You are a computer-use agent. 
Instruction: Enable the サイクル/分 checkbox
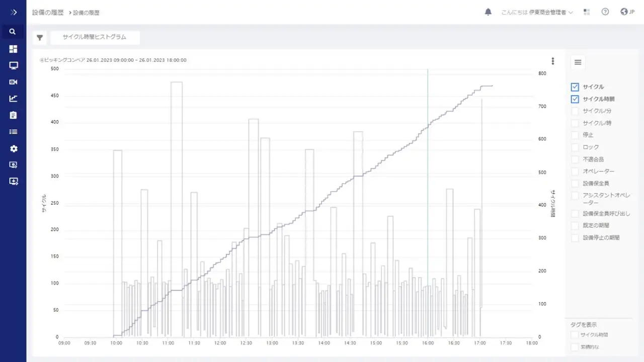(575, 111)
